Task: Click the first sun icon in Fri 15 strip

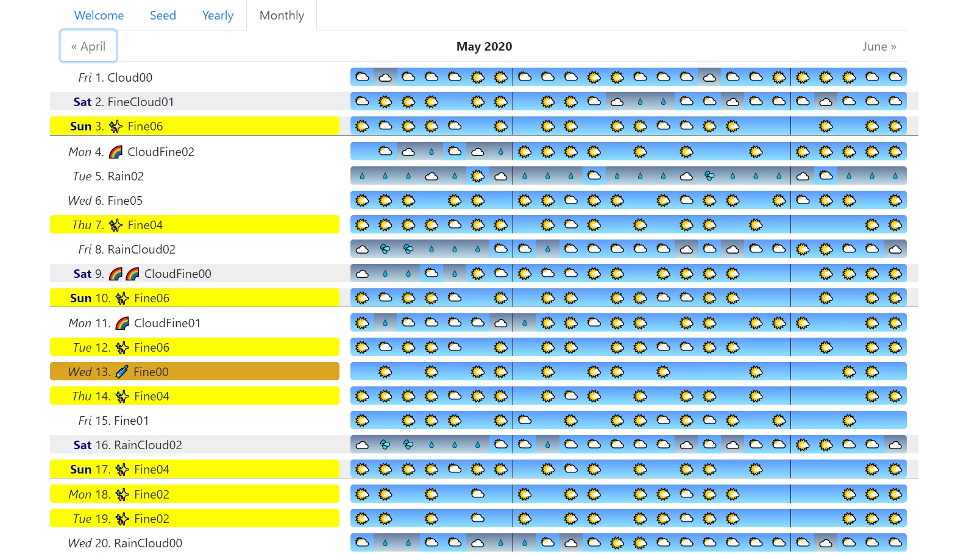Action: pyautogui.click(x=362, y=421)
